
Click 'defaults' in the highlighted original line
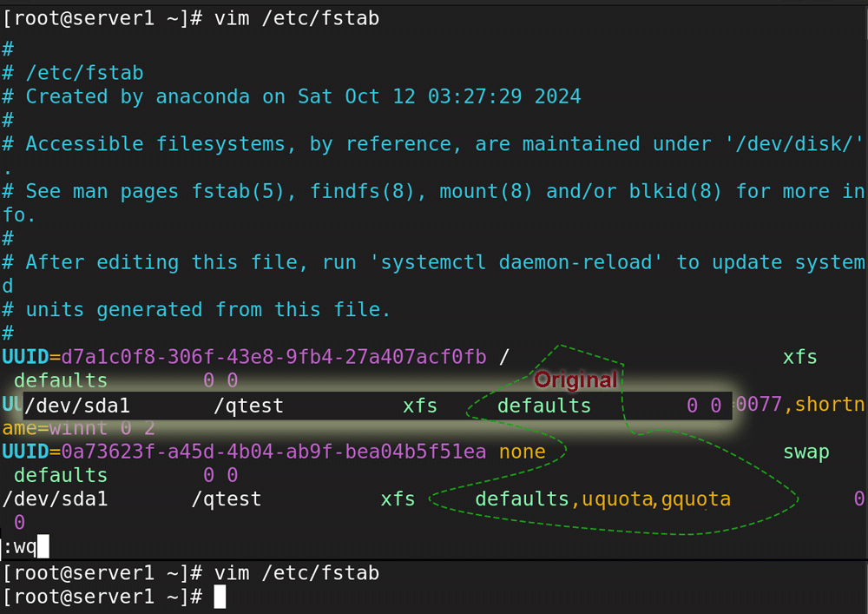(x=544, y=406)
